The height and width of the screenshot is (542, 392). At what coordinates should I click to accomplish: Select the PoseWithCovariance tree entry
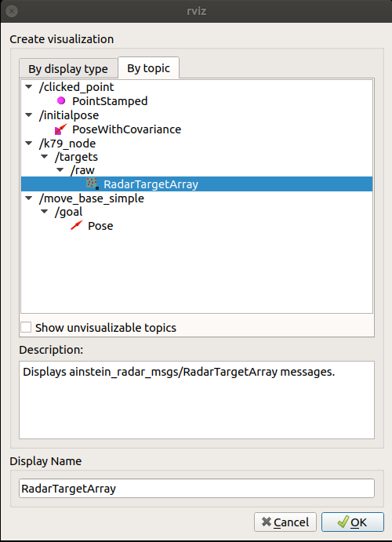(126, 129)
